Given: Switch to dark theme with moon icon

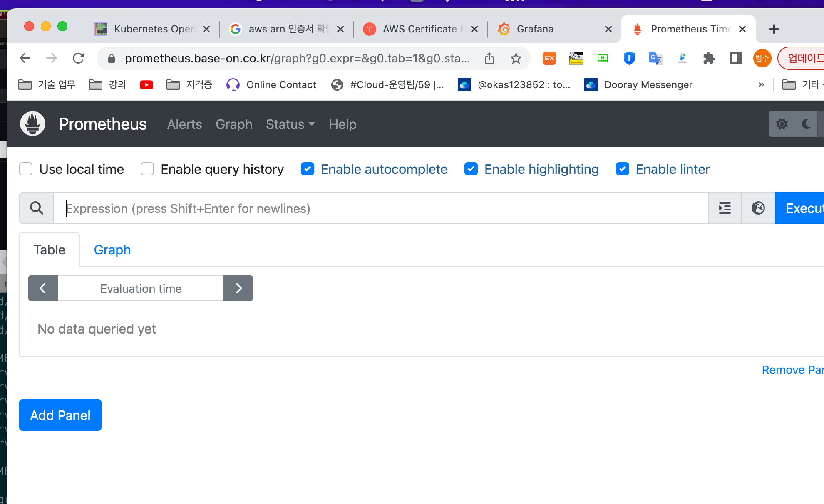Looking at the screenshot, I should pos(806,124).
